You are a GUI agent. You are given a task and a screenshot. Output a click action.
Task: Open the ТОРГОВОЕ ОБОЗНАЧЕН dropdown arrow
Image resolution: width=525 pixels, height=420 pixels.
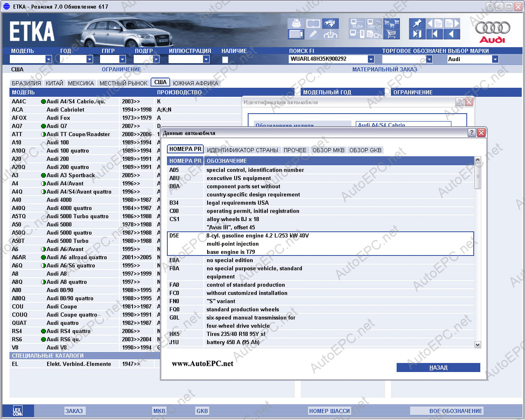[x=429, y=59]
